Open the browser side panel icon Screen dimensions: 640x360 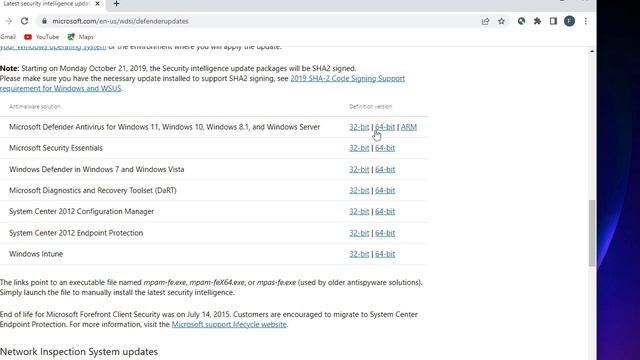(x=553, y=21)
